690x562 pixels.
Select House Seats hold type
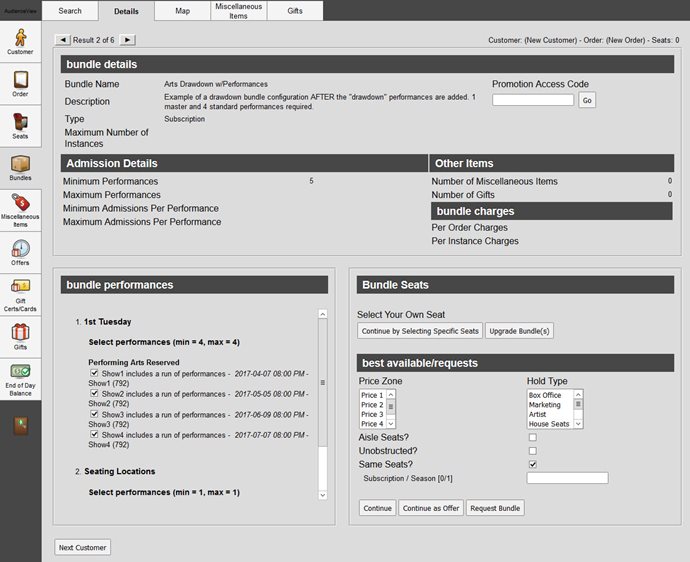(x=549, y=424)
